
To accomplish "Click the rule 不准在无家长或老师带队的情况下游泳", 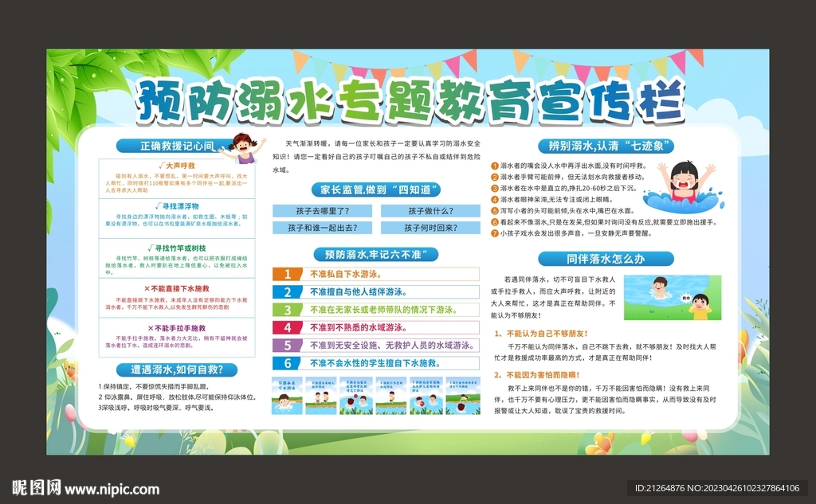I will point(384,310).
